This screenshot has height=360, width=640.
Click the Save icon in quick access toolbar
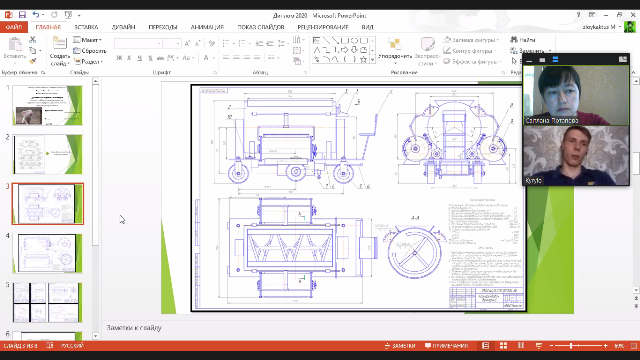pyautogui.click(x=22, y=15)
